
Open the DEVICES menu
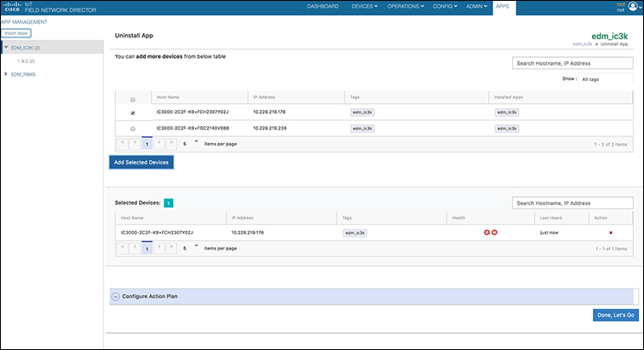[365, 7]
